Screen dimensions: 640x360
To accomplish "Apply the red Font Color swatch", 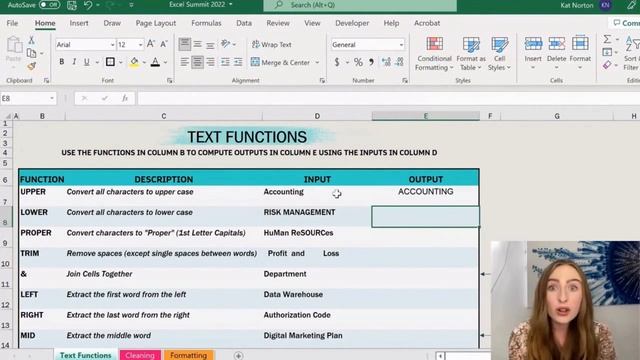I will (155, 62).
